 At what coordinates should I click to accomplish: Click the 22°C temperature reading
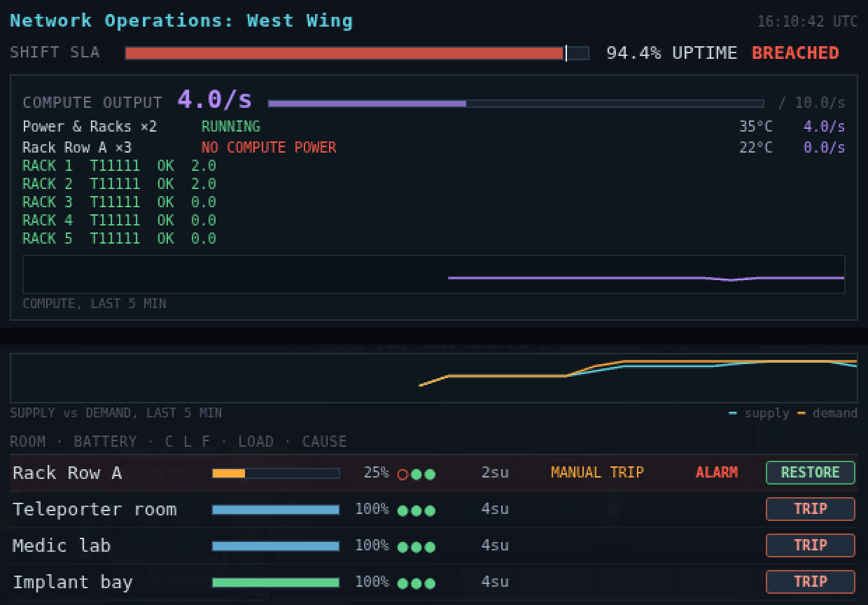(x=756, y=148)
